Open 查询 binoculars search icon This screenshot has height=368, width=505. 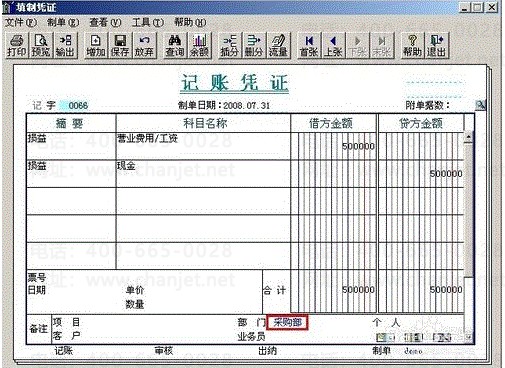pyautogui.click(x=175, y=45)
